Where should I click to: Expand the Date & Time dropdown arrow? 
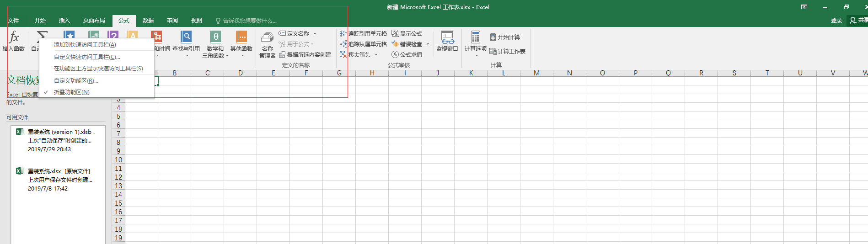157,55
